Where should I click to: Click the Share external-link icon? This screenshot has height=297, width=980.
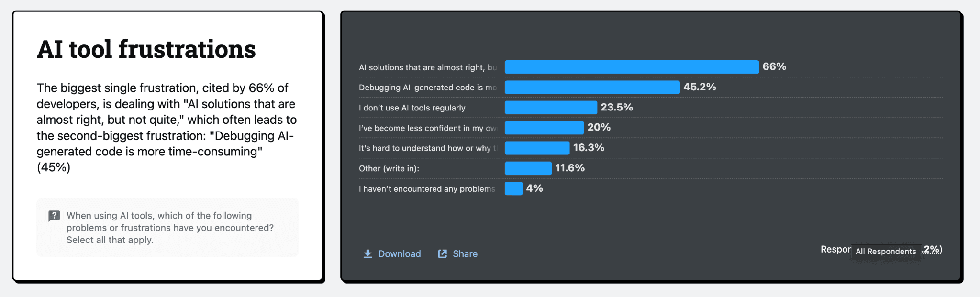443,254
